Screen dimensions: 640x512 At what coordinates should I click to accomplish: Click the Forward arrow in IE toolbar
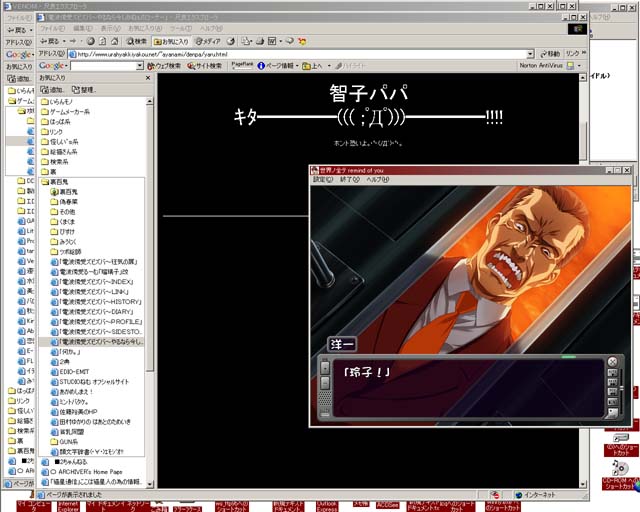tap(73, 41)
